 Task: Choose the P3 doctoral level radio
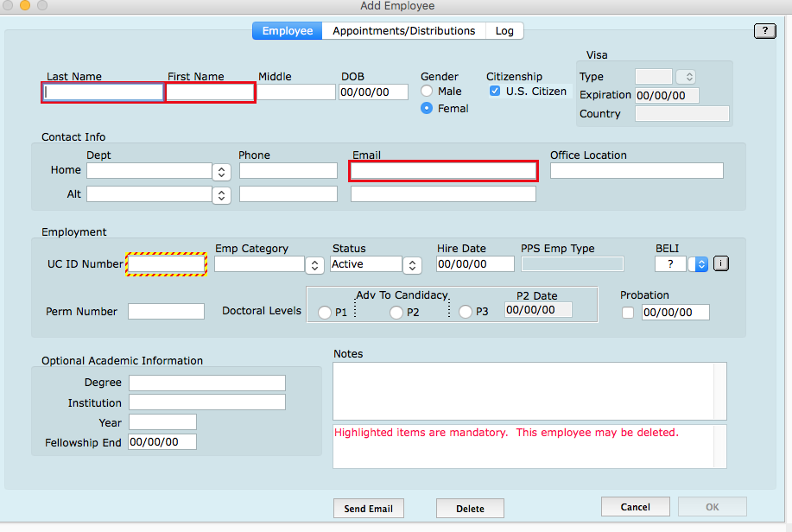(x=466, y=312)
